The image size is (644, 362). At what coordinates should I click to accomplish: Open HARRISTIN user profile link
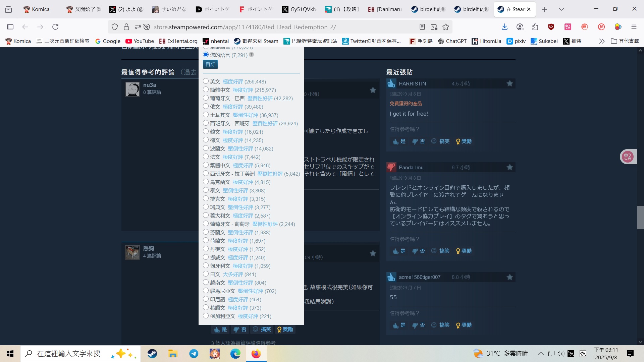pyautogui.click(x=412, y=83)
